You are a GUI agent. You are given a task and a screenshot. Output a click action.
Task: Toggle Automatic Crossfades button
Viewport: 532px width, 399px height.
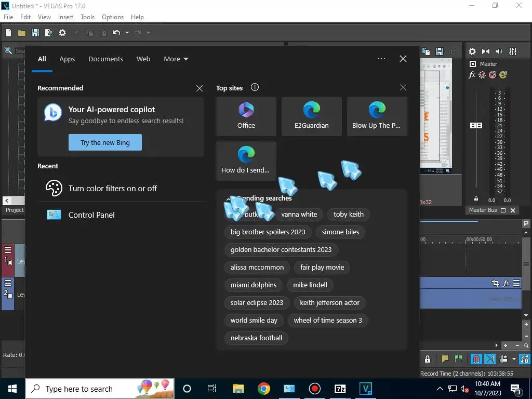(x=489, y=358)
